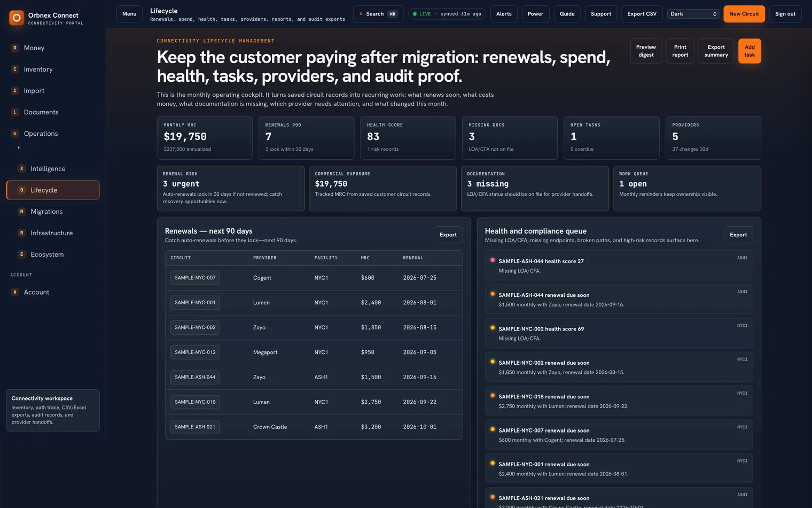
Task: Click the X badge icon beside Intelligence
Action: pyautogui.click(x=22, y=168)
